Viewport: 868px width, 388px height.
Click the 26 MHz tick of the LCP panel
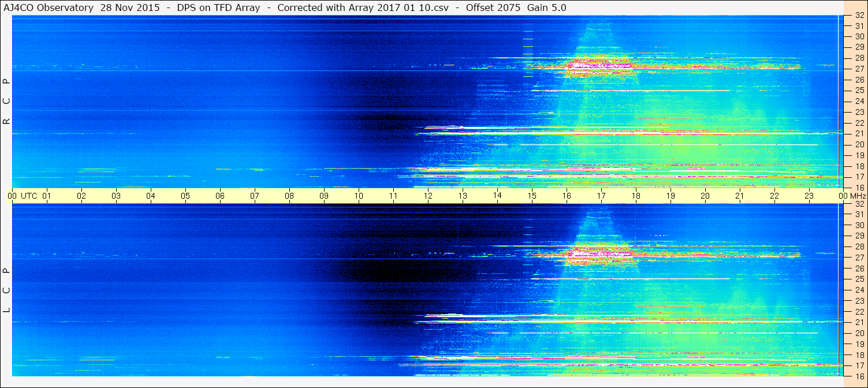click(859, 268)
